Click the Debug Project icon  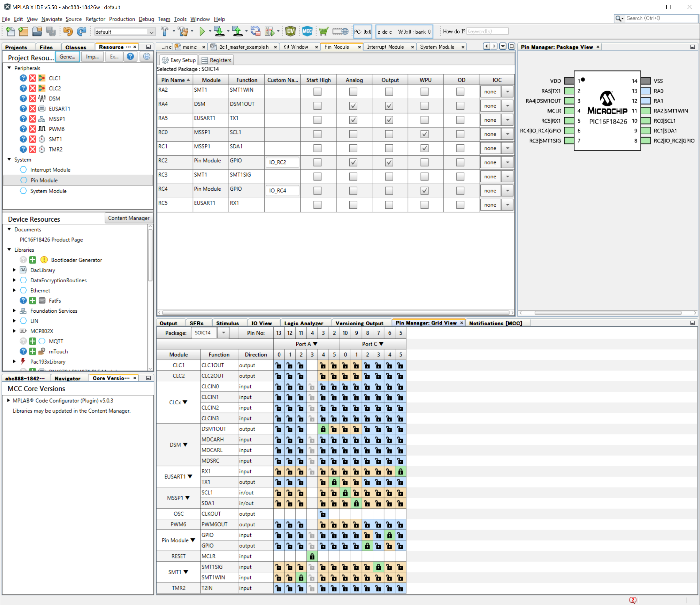point(270,32)
